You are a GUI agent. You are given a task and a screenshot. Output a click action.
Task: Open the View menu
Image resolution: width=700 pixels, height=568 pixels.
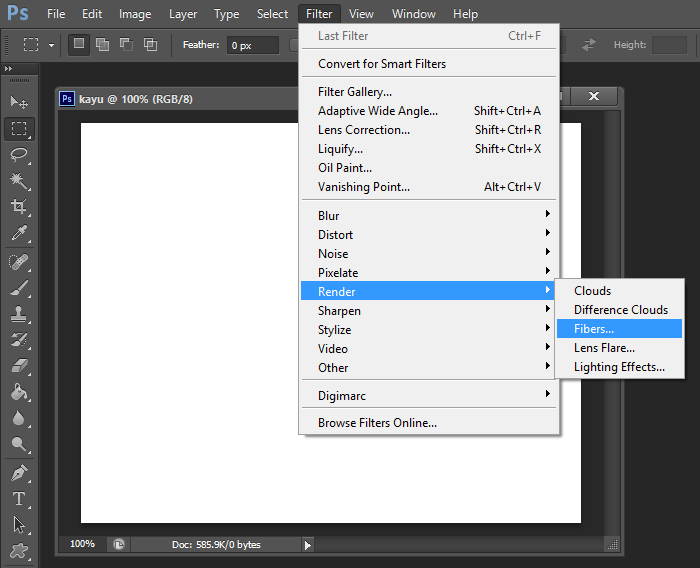tap(361, 14)
